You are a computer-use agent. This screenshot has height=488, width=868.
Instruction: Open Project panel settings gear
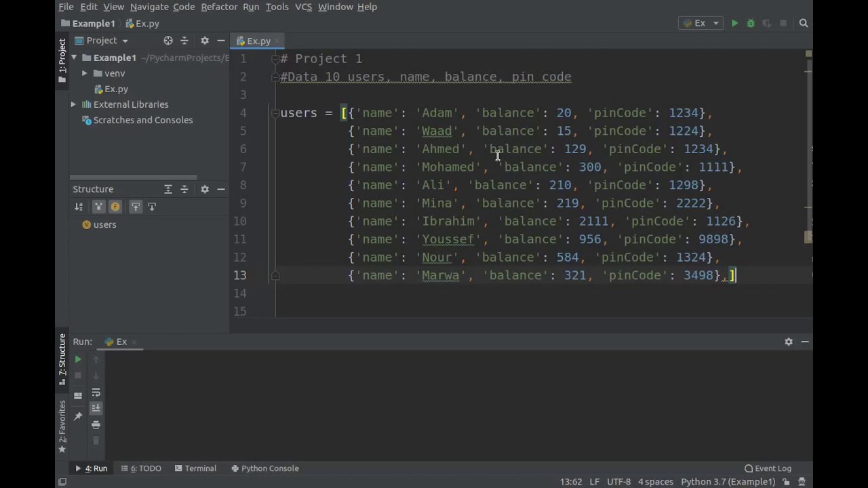[205, 41]
